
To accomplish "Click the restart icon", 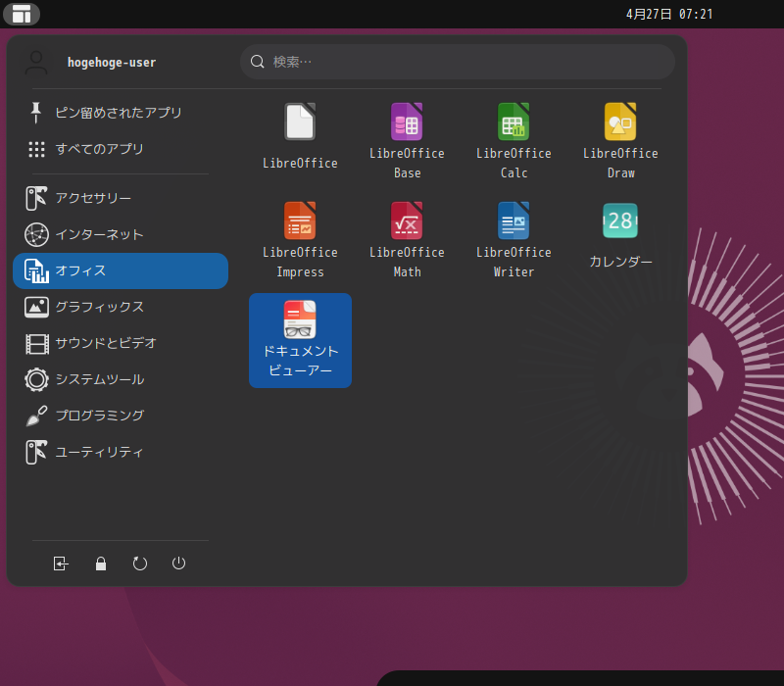I will (140, 563).
